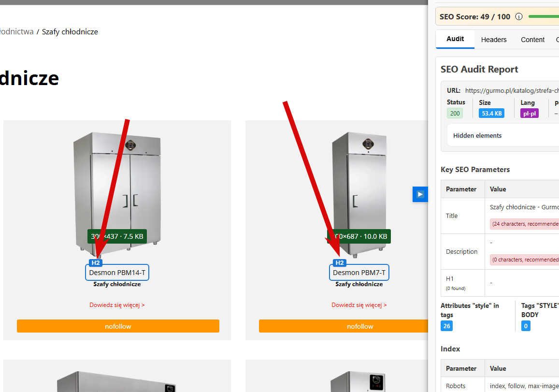Collapse the SEO panel with blue arrow button
Viewport: 559px width, 392px height.
tap(420, 194)
